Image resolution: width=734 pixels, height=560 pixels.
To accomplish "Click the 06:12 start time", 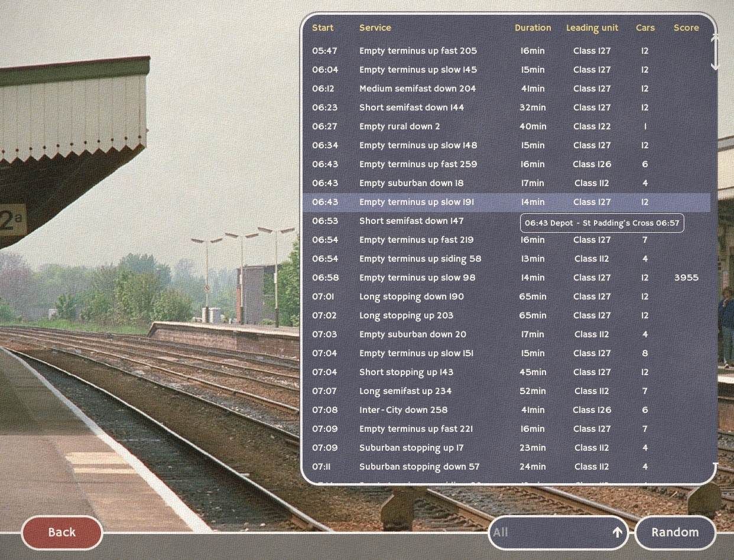I will [323, 89].
